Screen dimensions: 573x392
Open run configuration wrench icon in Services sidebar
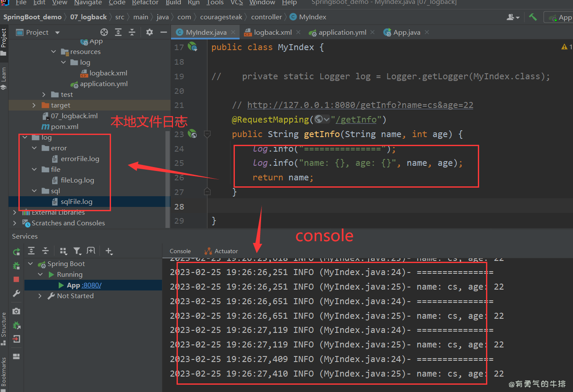pyautogui.click(x=16, y=293)
